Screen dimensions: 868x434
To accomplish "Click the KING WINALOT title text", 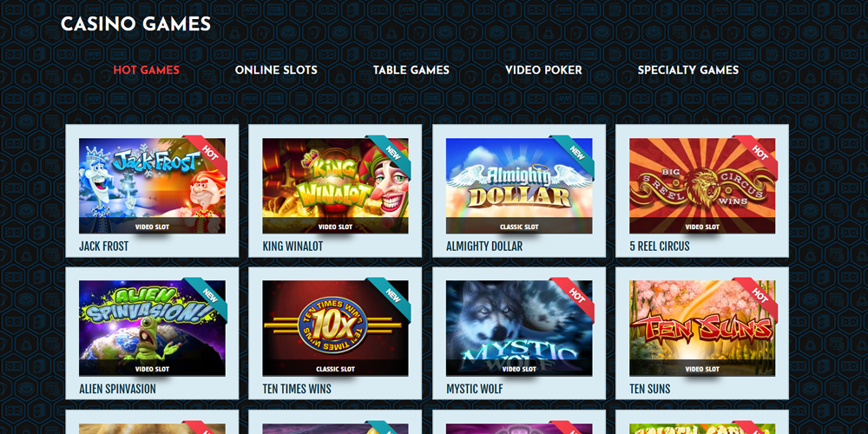I will 293,247.
